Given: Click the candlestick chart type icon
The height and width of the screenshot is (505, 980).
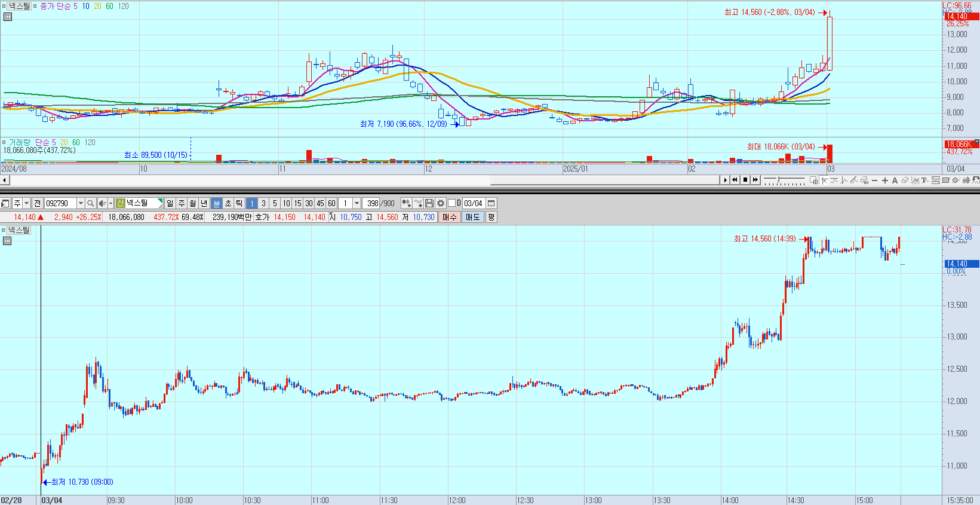Looking at the screenshot, I should (x=966, y=180).
